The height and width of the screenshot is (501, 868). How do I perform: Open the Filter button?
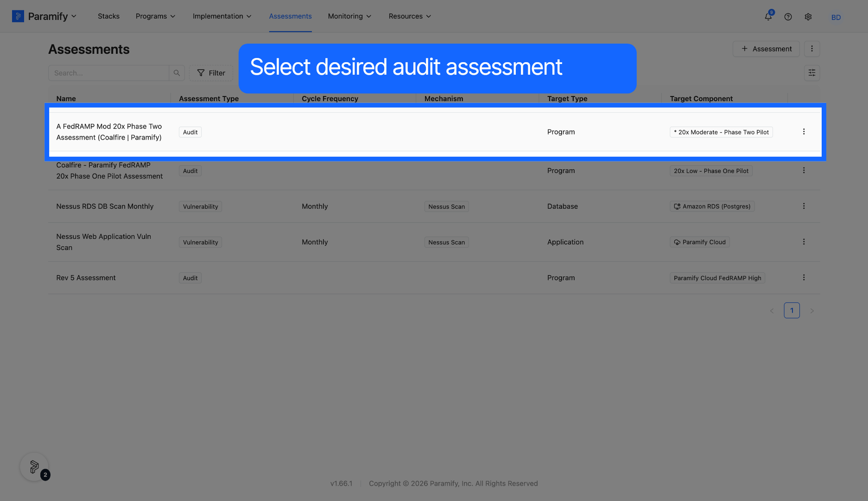211,73
